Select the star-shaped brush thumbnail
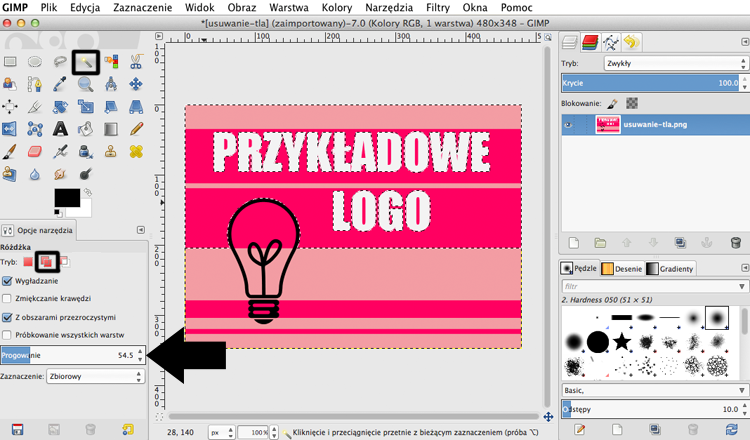This screenshot has width=750, height=440. 622,342
